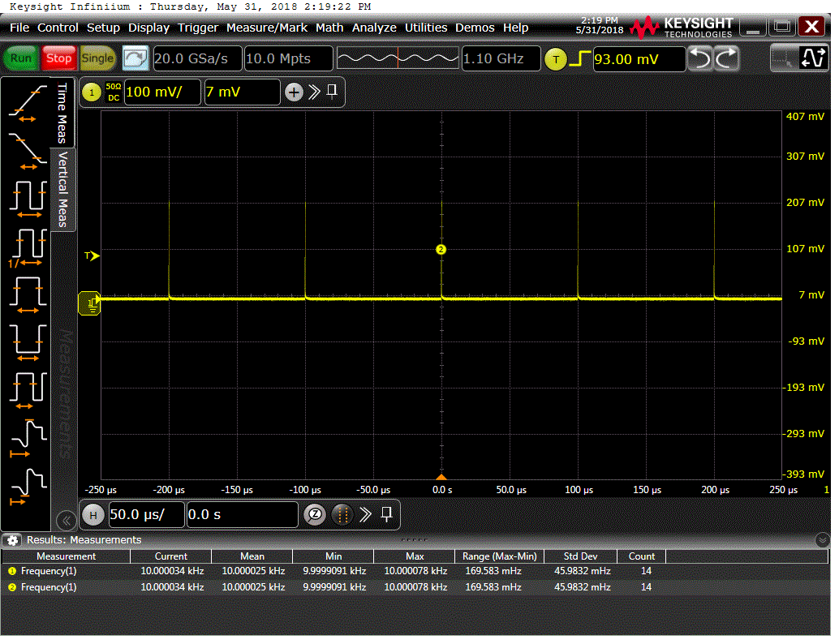The height and width of the screenshot is (644, 839).
Task: Click the trigger level 93.00 mV field
Action: tap(638, 58)
